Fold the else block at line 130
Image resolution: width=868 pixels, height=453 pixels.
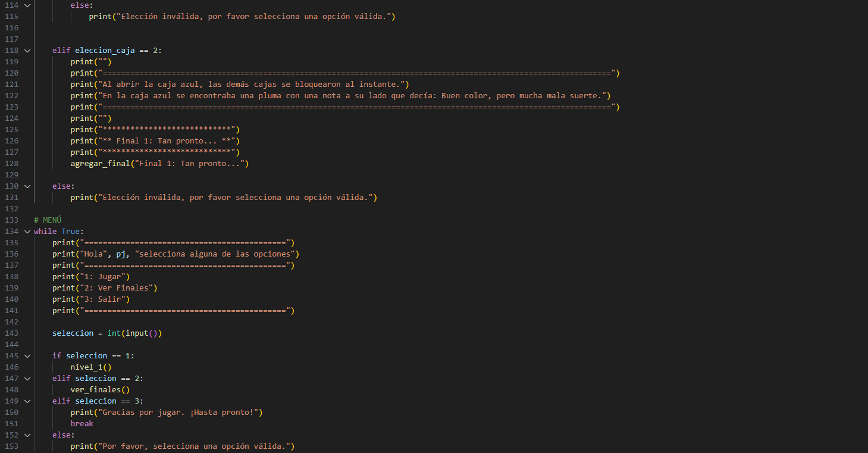pyautogui.click(x=27, y=186)
